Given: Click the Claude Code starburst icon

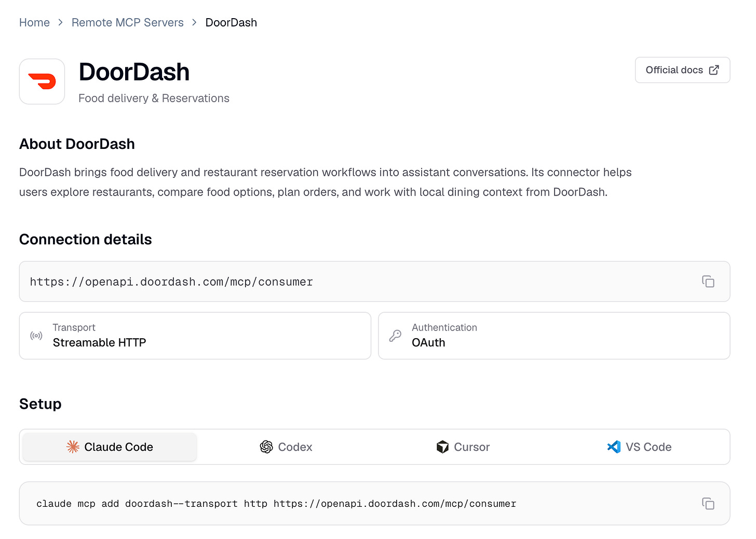Looking at the screenshot, I should [73, 447].
